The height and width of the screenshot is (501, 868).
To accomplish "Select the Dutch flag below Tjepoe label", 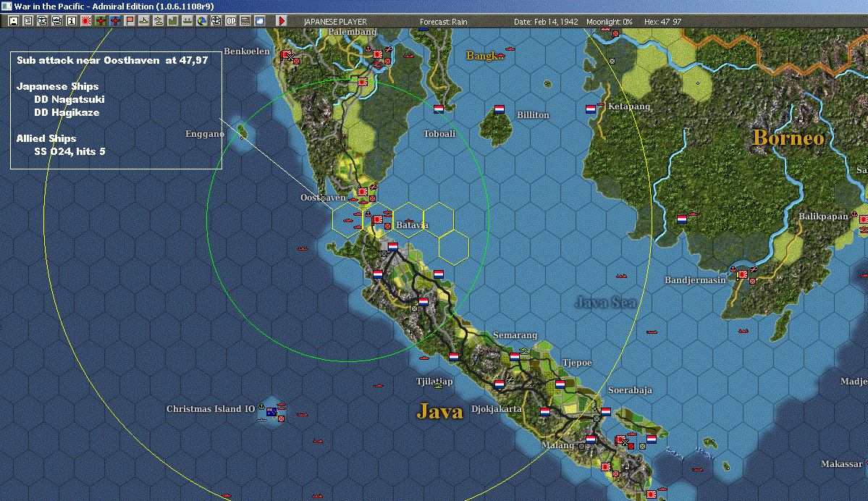I will tap(560, 384).
